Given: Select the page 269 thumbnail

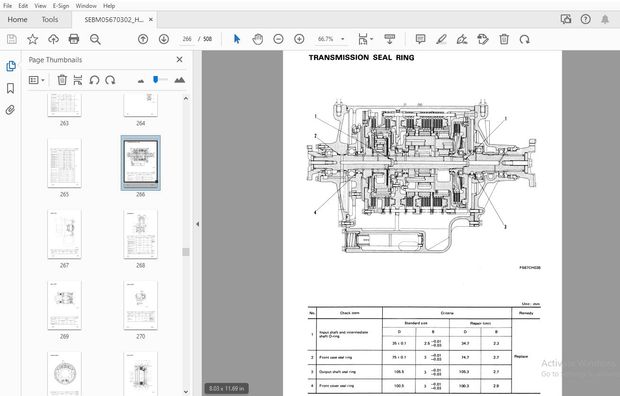Looking at the screenshot, I should (x=64, y=305).
